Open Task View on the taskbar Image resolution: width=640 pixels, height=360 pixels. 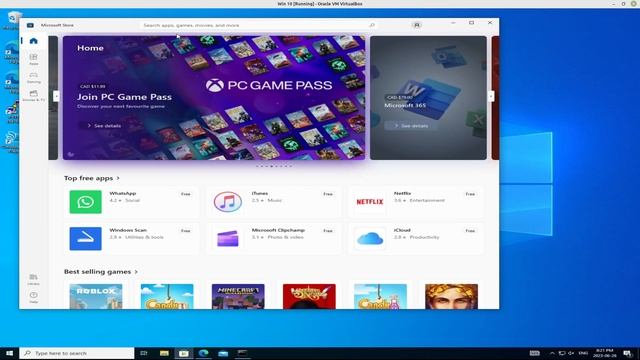(x=144, y=353)
